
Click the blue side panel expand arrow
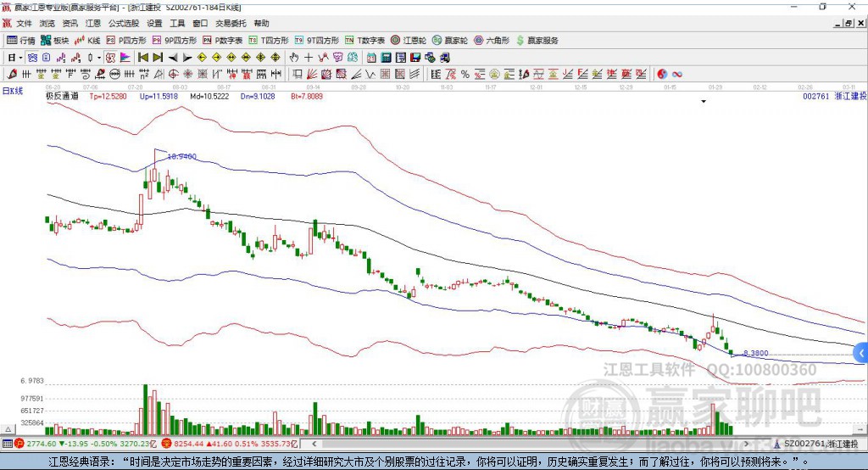click(x=861, y=353)
